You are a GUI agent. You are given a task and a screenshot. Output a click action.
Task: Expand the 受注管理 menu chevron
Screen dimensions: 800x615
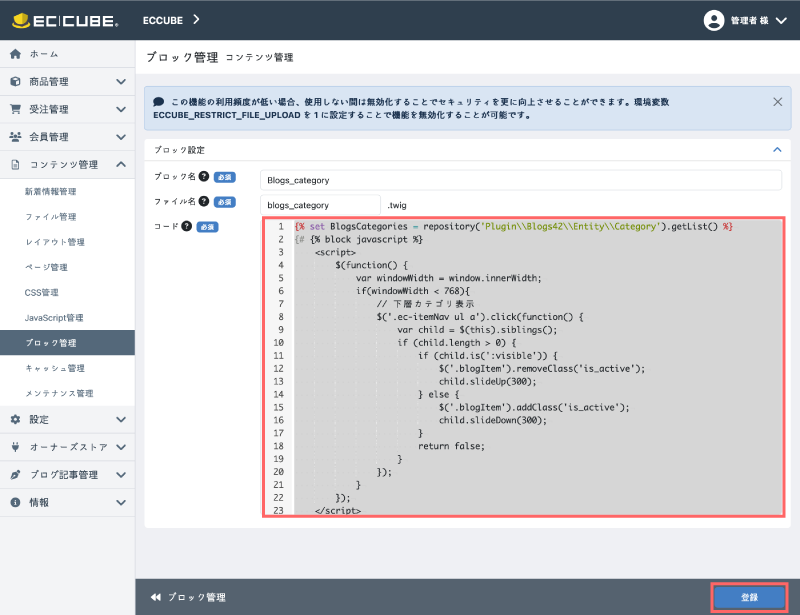click(x=121, y=109)
